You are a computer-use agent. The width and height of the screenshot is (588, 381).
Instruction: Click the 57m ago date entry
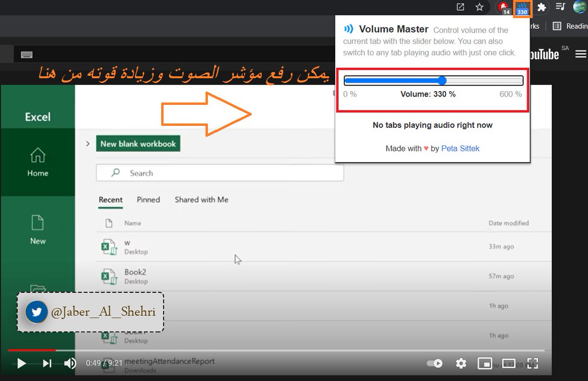click(x=501, y=276)
